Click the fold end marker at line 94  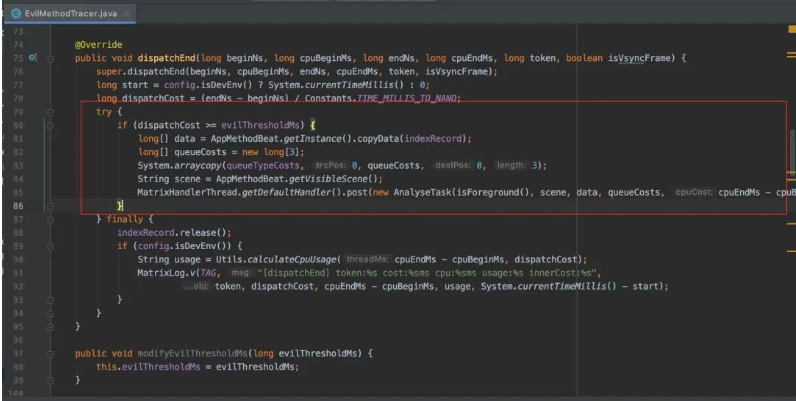pos(50,313)
